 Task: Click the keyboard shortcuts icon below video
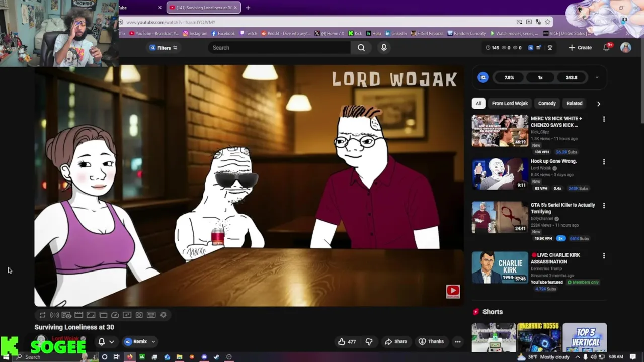tap(151, 315)
